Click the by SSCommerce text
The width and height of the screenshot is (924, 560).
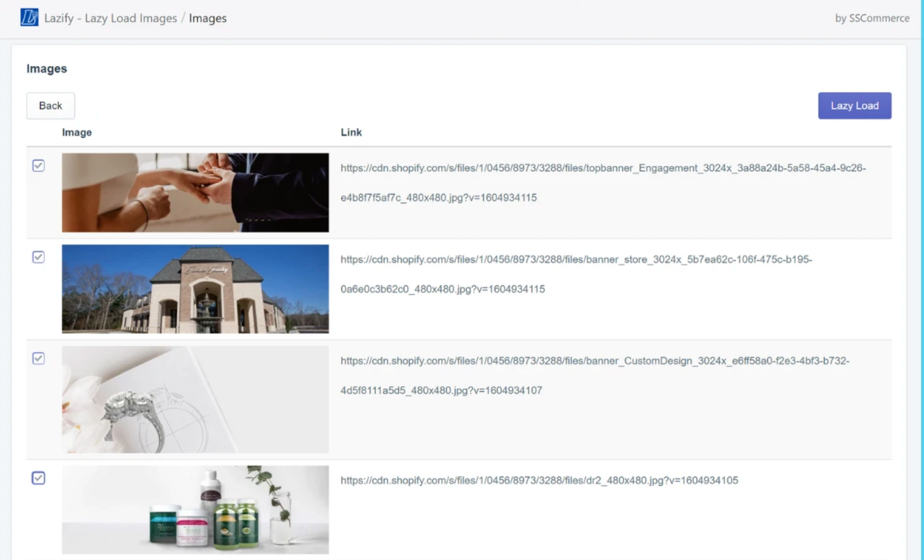tap(872, 18)
